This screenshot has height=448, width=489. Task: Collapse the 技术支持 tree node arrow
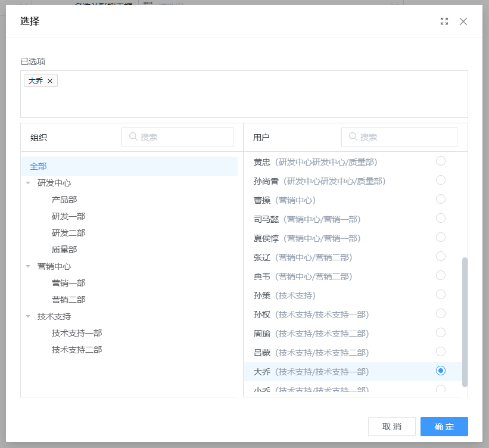28,316
